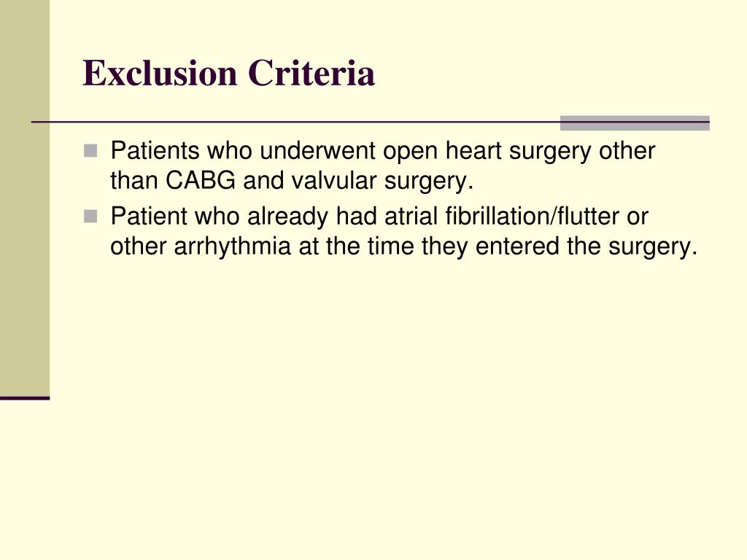Select the second square bullet marker
Viewport: 747px width, 560px height.
90,217
